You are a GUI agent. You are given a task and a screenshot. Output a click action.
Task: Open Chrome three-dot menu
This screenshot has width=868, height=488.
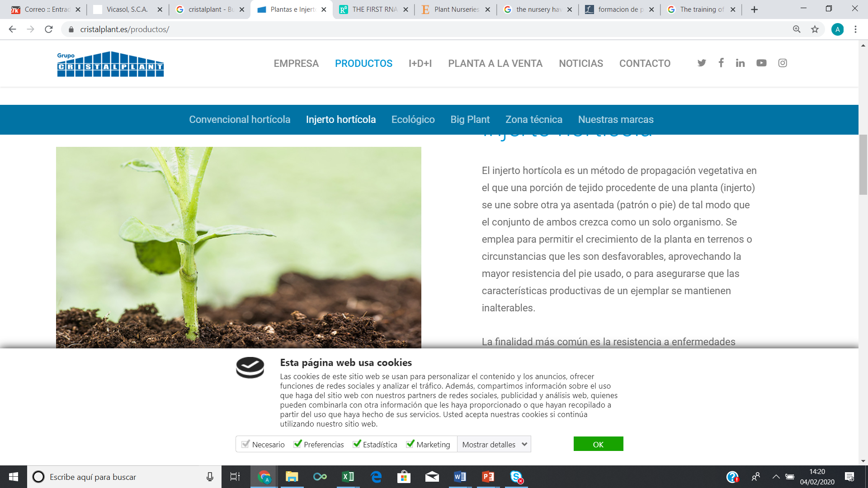[x=855, y=29]
